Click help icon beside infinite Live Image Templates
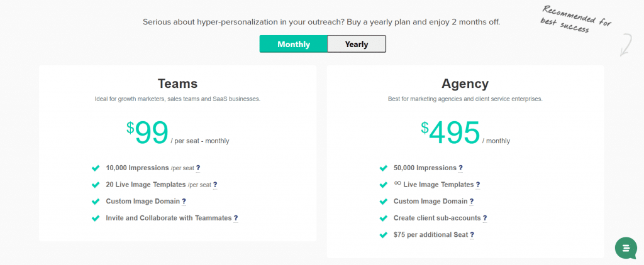This screenshot has height=265, width=644. [x=478, y=185]
